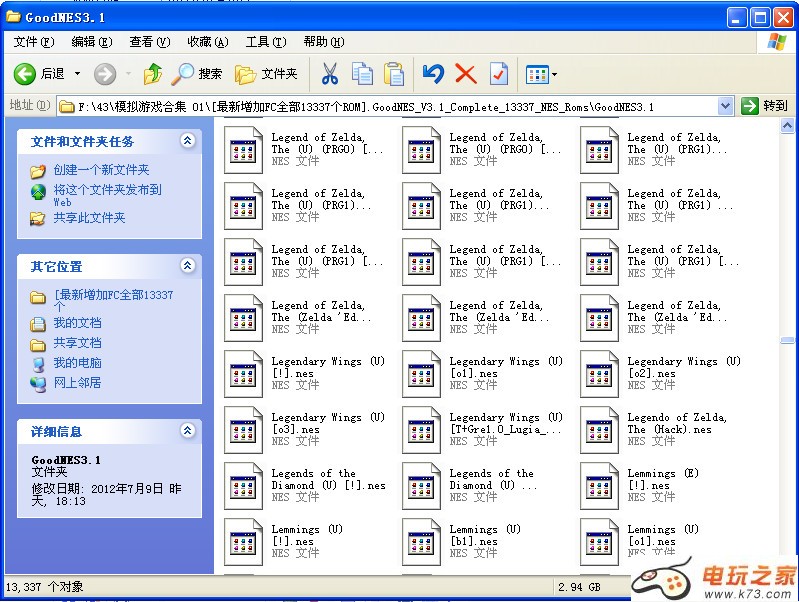The width and height of the screenshot is (799, 602).
Task: Click the Properties checkmark icon
Action: click(x=498, y=74)
